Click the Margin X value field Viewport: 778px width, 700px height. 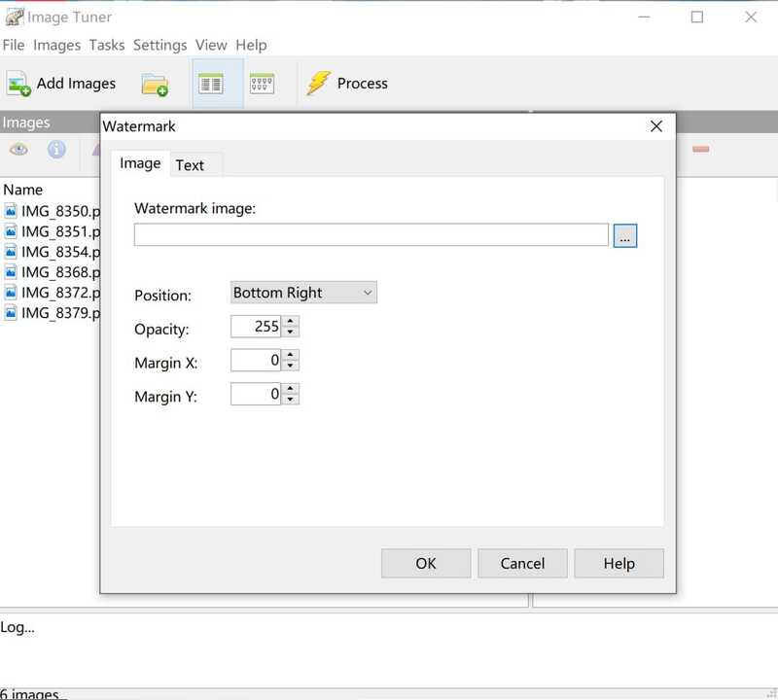(256, 360)
